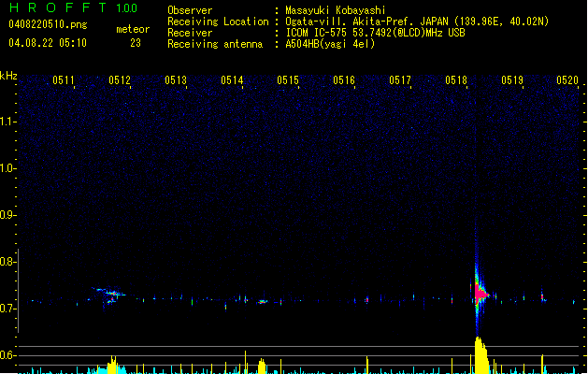Screen dimensions: 588x374
Task: Click the 0512 time marker
Action: tap(120, 80)
